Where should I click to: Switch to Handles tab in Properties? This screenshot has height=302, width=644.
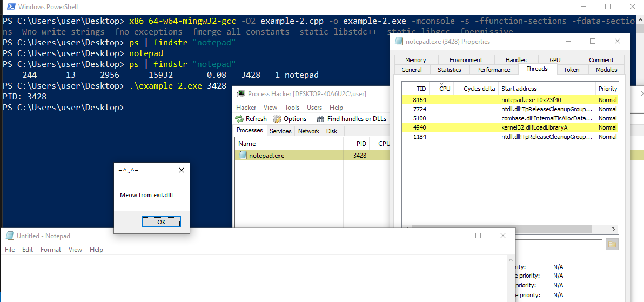(516, 60)
